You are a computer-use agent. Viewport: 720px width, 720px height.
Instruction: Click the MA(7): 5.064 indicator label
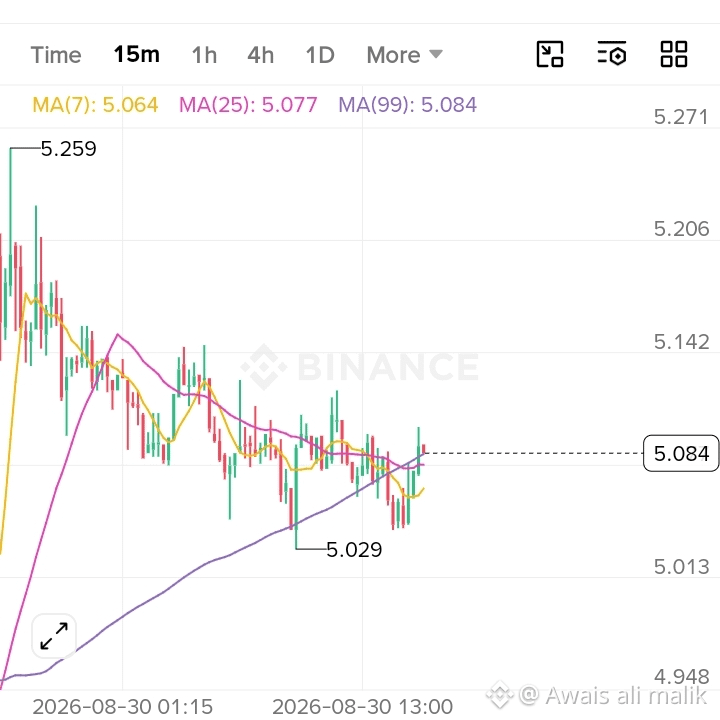tap(95, 105)
